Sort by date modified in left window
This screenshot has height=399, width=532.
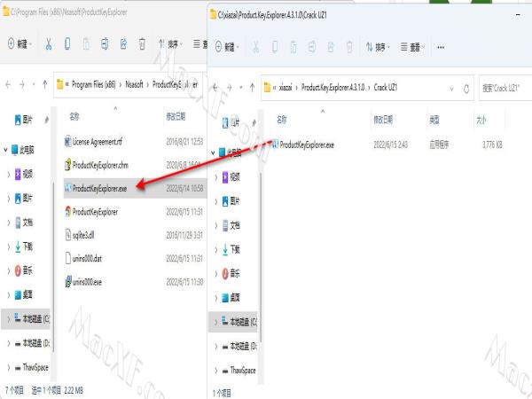click(x=176, y=117)
